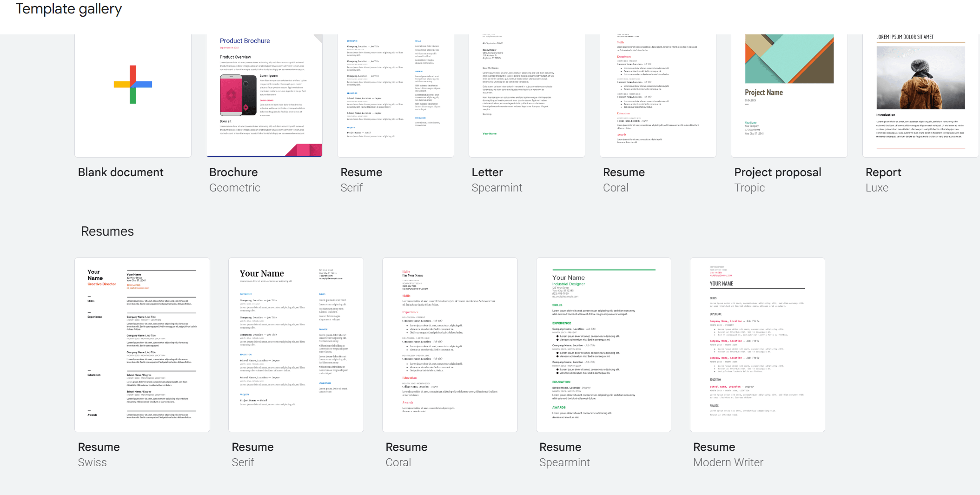Click the 'Spearmint' subtitle under Letter
The width and height of the screenshot is (980, 495).
tap(497, 188)
